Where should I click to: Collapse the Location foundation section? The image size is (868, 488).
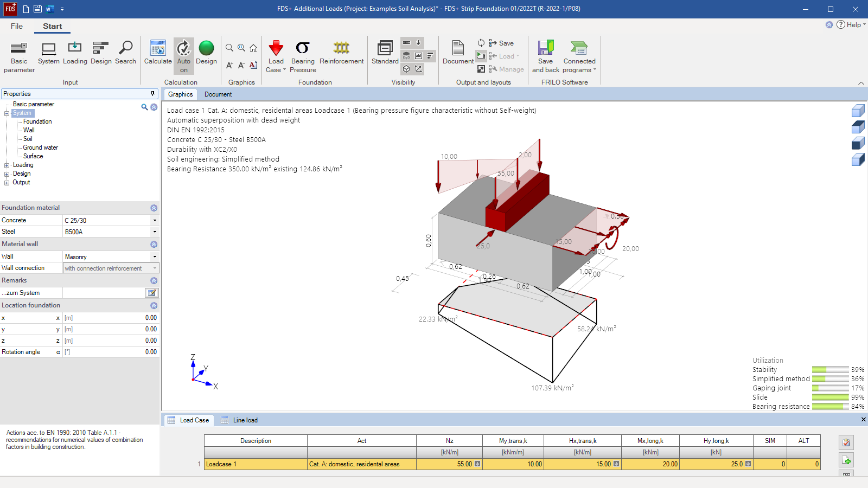tap(154, 306)
